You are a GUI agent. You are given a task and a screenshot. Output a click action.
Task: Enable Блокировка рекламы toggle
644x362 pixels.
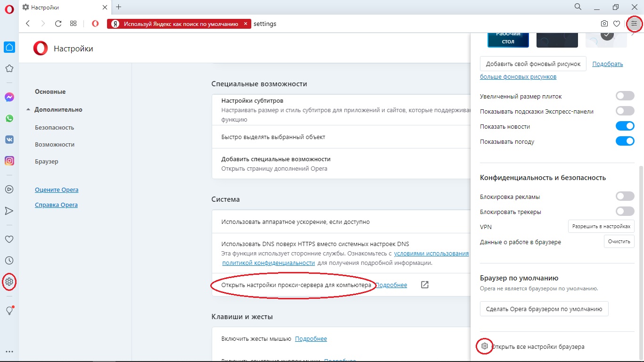(625, 197)
